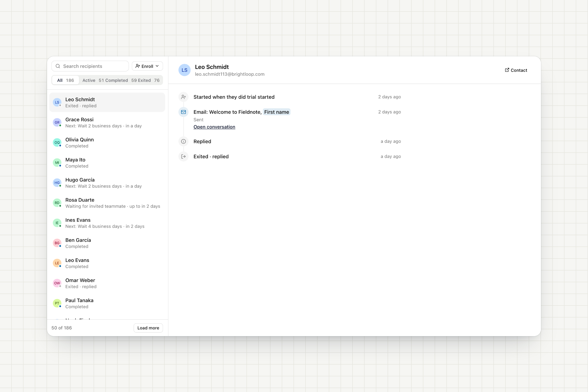Open the Enroll dropdown chevron
This screenshot has height=392, width=588.
coord(157,66)
